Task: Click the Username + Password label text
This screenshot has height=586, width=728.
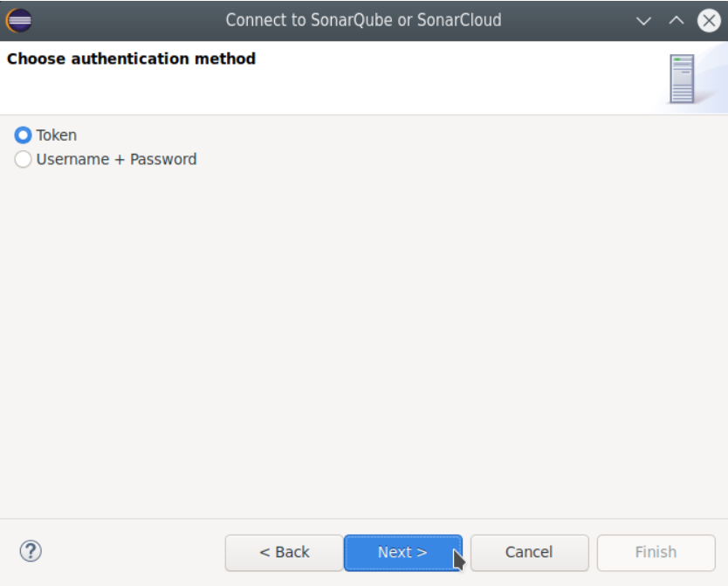Action: pyautogui.click(x=116, y=160)
